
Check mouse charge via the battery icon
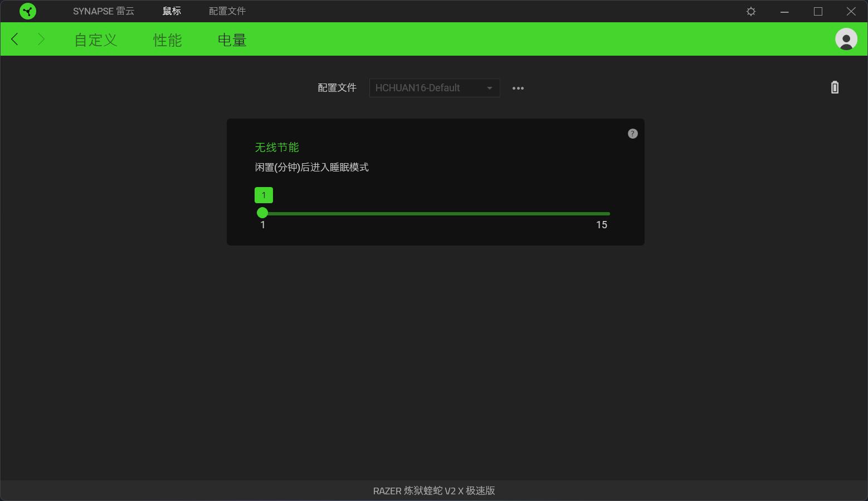(834, 87)
